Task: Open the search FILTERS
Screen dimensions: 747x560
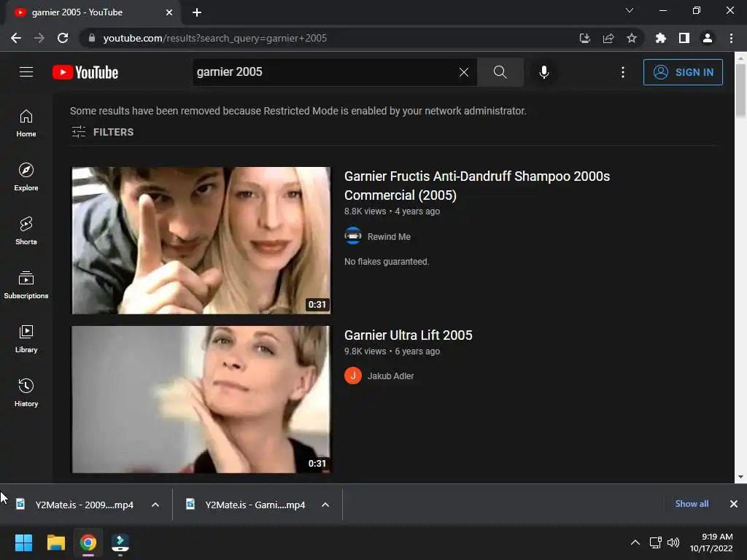Action: (102, 132)
